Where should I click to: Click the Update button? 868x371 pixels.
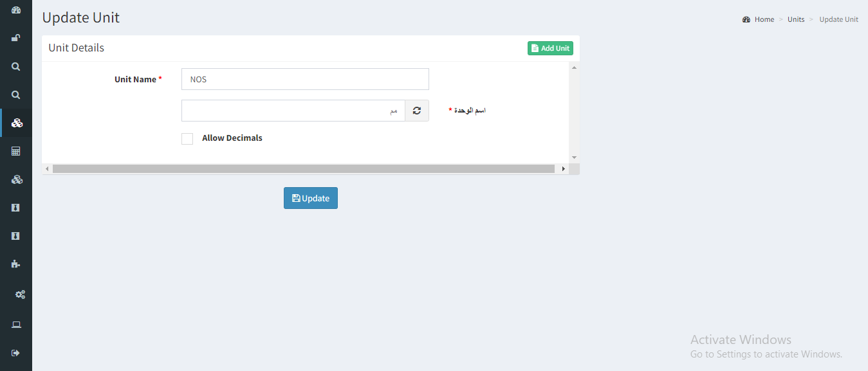click(311, 198)
